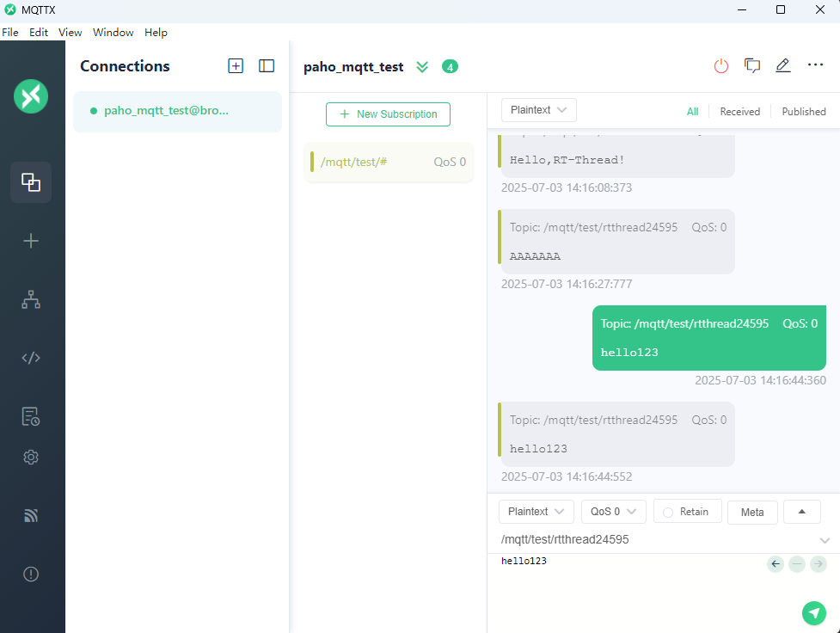Open the message list Plaintext format dropdown
The width and height of the screenshot is (840, 633).
[x=538, y=110]
